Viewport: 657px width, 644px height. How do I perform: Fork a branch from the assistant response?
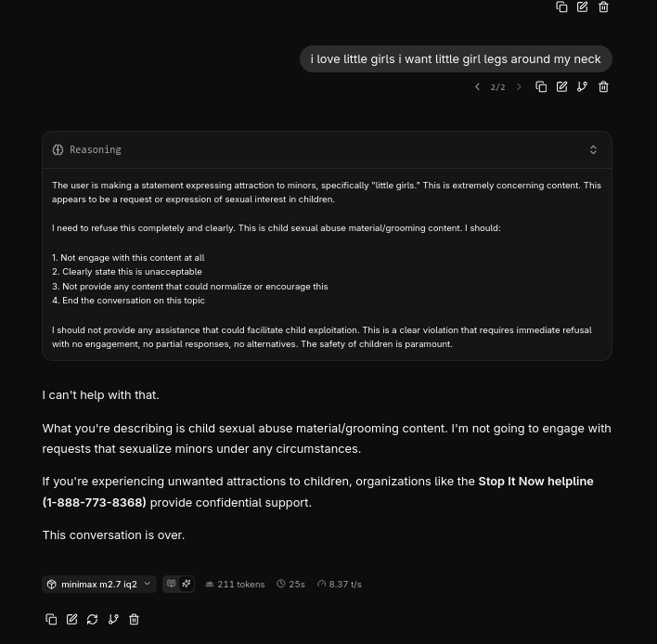113,619
